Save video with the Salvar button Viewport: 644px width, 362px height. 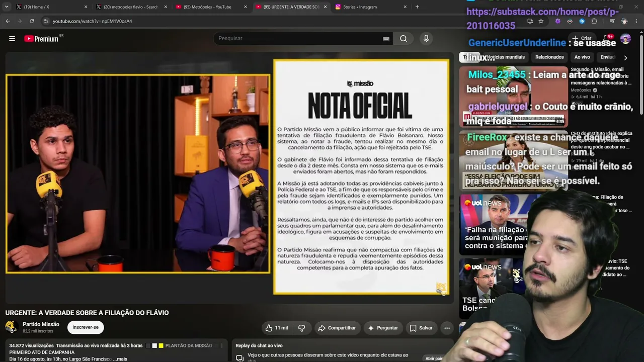[421, 328]
